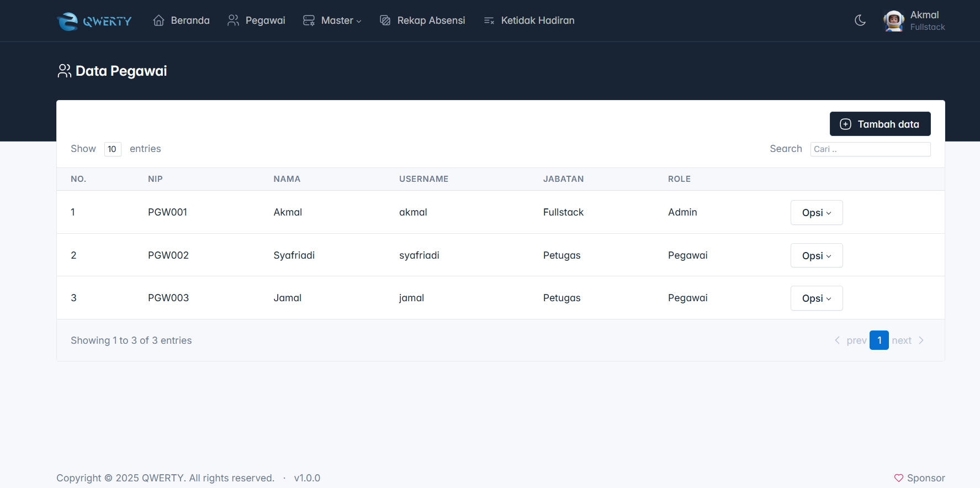Click the Akmal user name
This screenshot has height=488, width=980.
[x=924, y=15]
